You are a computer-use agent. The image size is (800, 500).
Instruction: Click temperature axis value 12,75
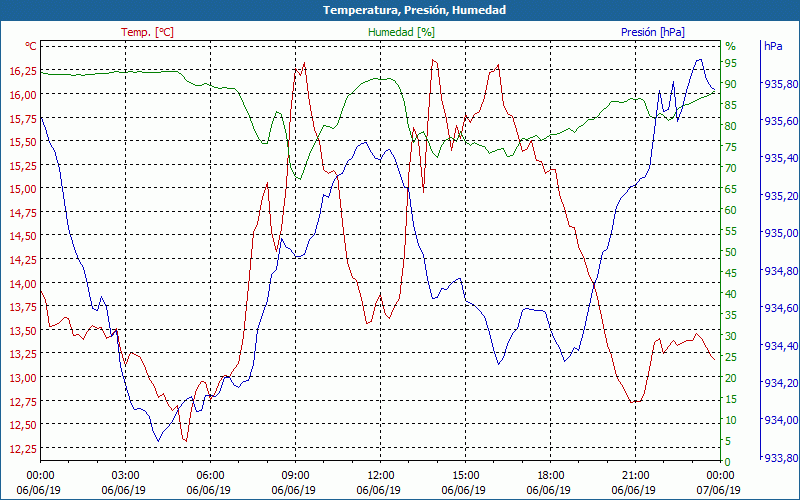23,401
